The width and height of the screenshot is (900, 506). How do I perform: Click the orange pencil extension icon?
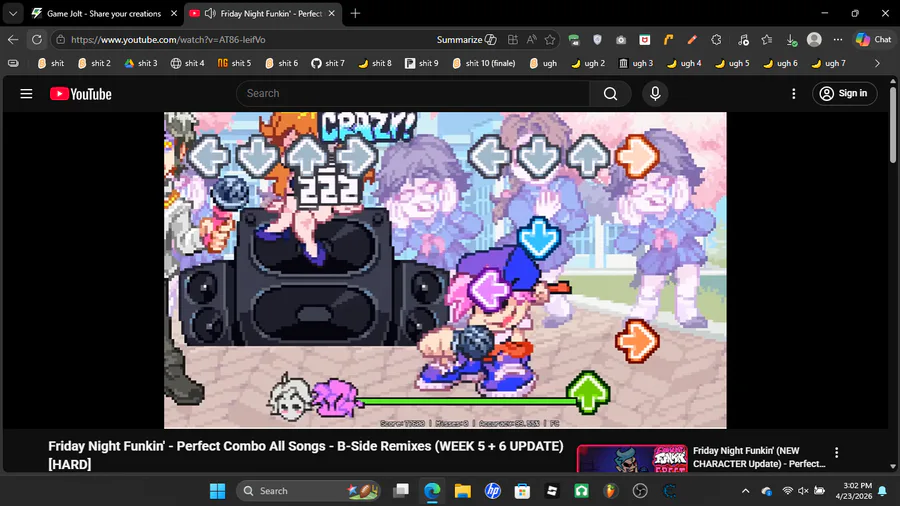(x=692, y=40)
